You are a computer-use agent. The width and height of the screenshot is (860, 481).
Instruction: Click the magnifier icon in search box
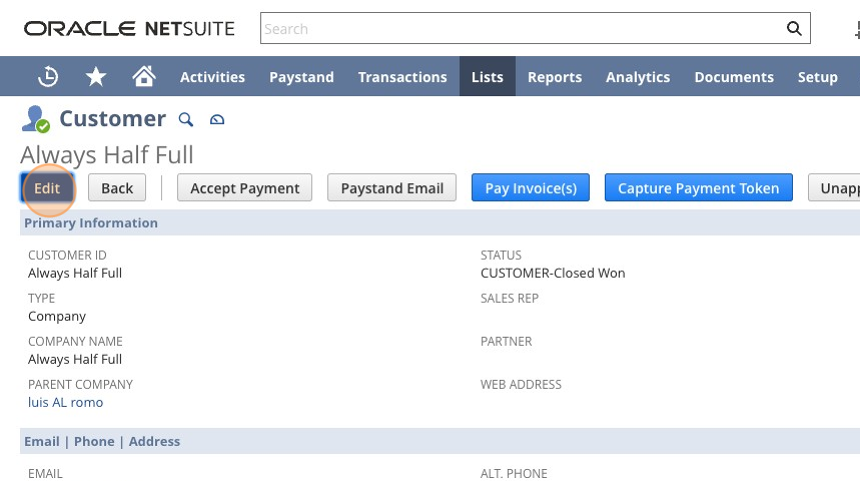794,29
